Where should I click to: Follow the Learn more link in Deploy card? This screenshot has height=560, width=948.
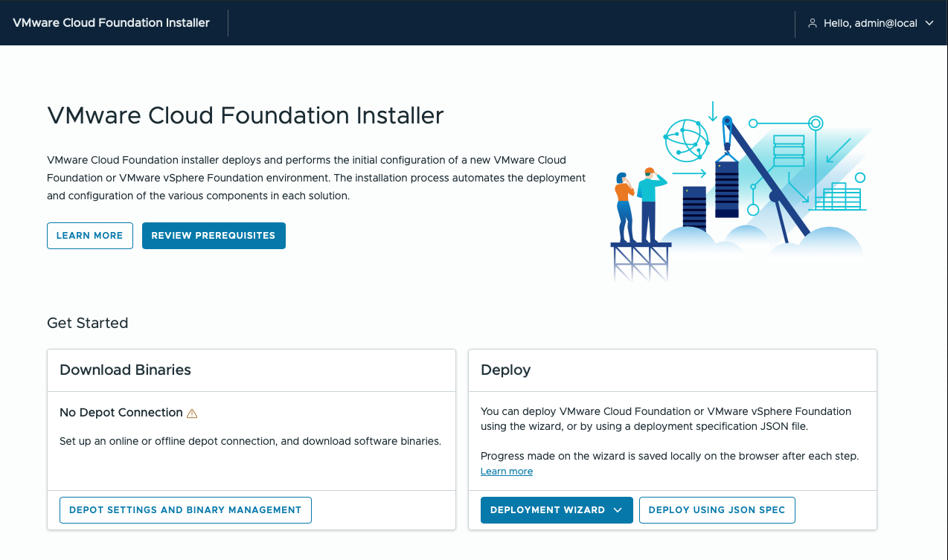[507, 472]
